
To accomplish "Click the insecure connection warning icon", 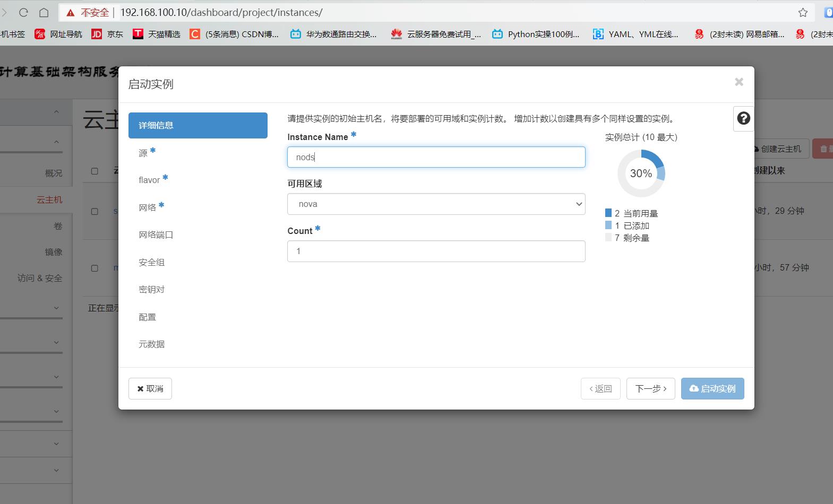I will point(70,13).
